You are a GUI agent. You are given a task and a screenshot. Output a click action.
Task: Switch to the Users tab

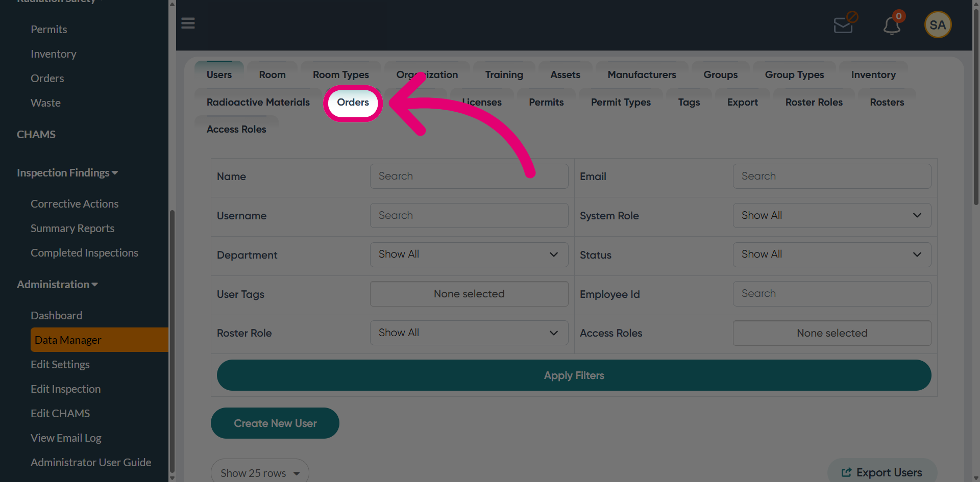coord(219,74)
